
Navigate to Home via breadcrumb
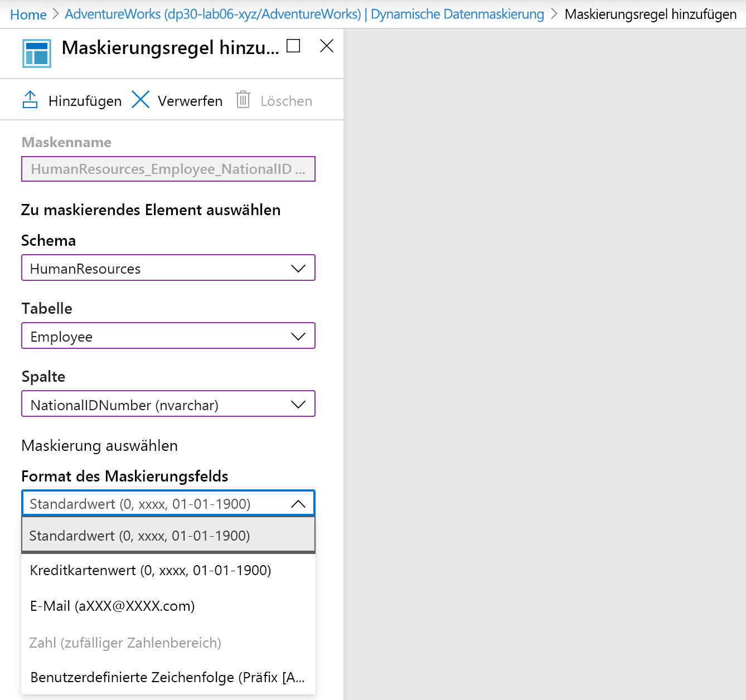[28, 14]
